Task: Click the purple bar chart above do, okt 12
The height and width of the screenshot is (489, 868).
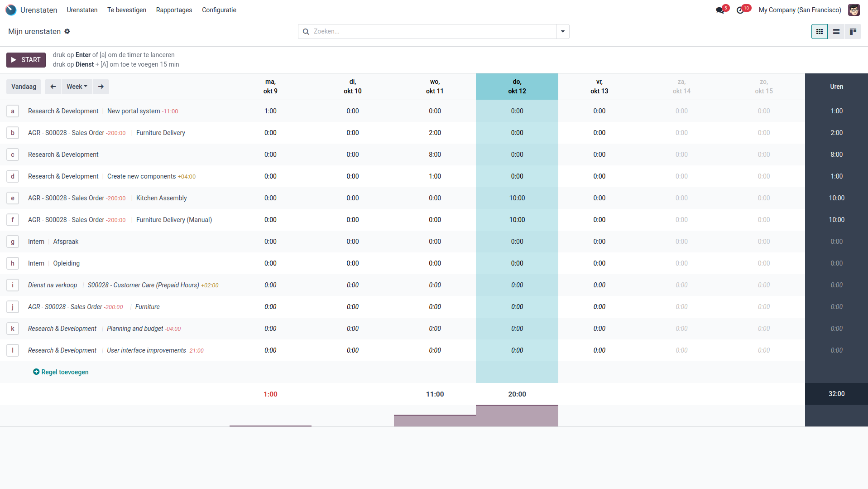Action: click(517, 415)
